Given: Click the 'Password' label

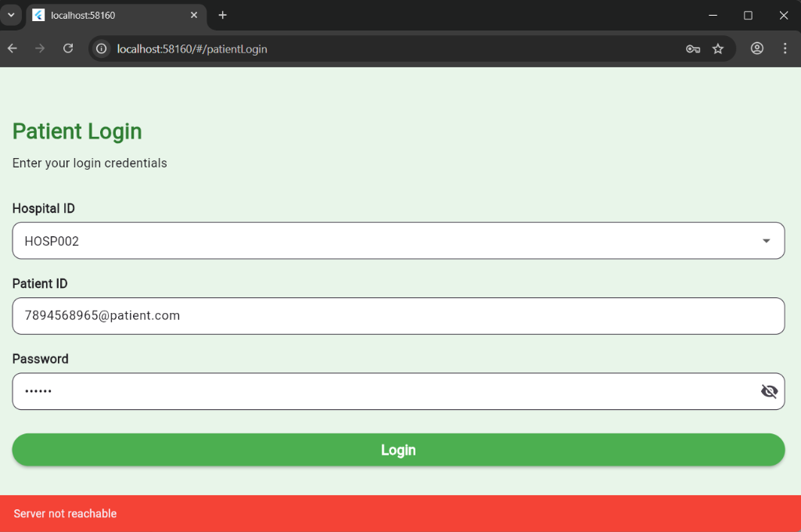Looking at the screenshot, I should [x=41, y=359].
